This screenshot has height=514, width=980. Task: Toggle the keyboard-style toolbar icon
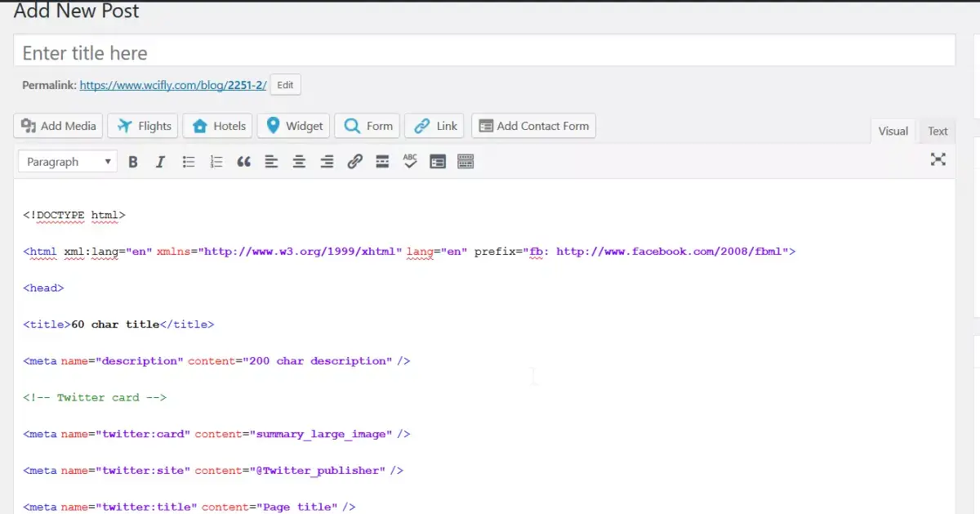(x=465, y=162)
